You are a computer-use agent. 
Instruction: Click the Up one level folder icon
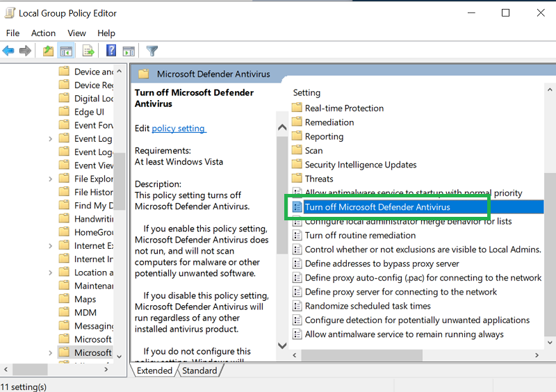[x=48, y=51]
